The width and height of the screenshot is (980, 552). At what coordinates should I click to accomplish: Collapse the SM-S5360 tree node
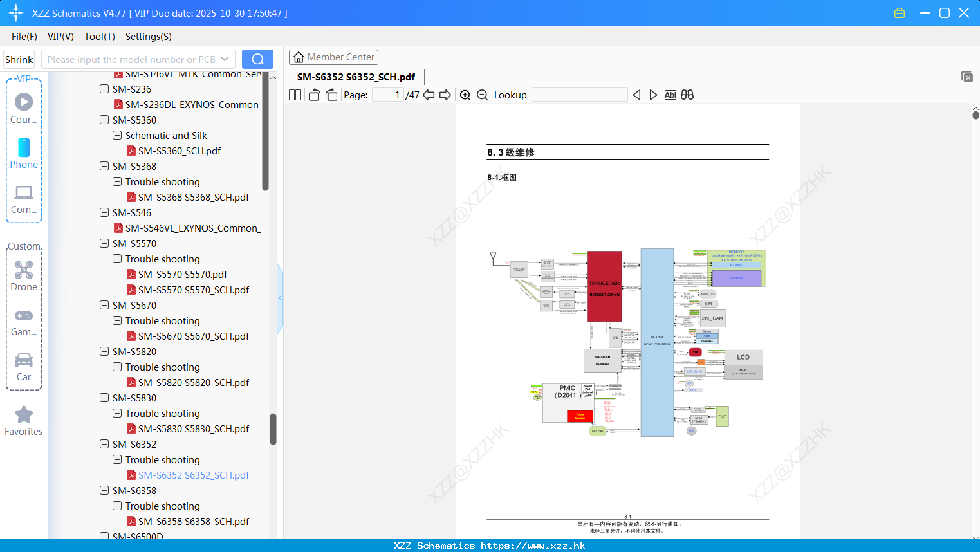(x=104, y=120)
